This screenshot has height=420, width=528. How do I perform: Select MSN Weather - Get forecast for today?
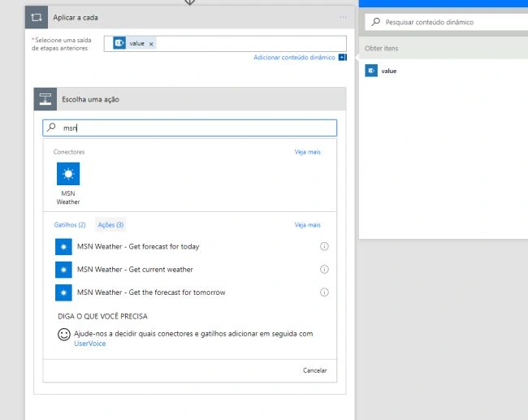pyautogui.click(x=189, y=246)
